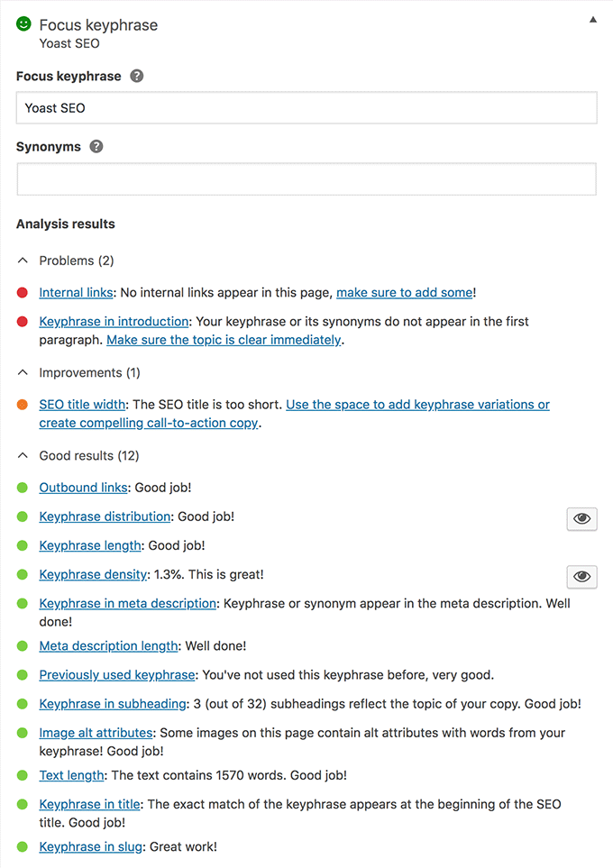Click the red bullet beside Internal links
Image resolution: width=613 pixels, height=868 pixels.
23,292
